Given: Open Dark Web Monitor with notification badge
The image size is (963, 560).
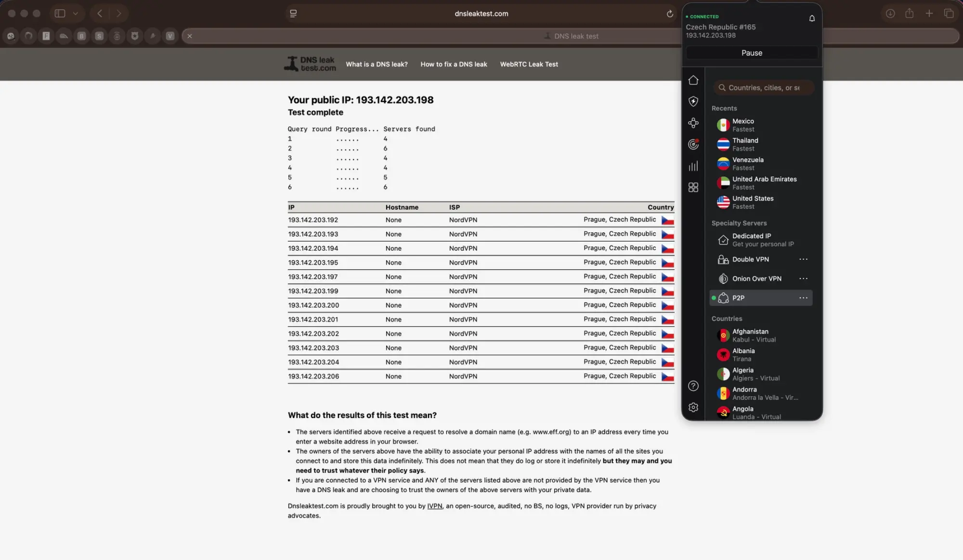Looking at the screenshot, I should (693, 144).
